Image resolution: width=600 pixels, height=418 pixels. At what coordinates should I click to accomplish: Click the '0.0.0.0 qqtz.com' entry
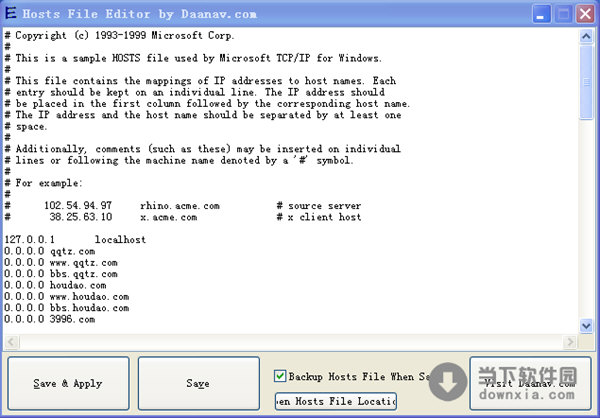50,251
